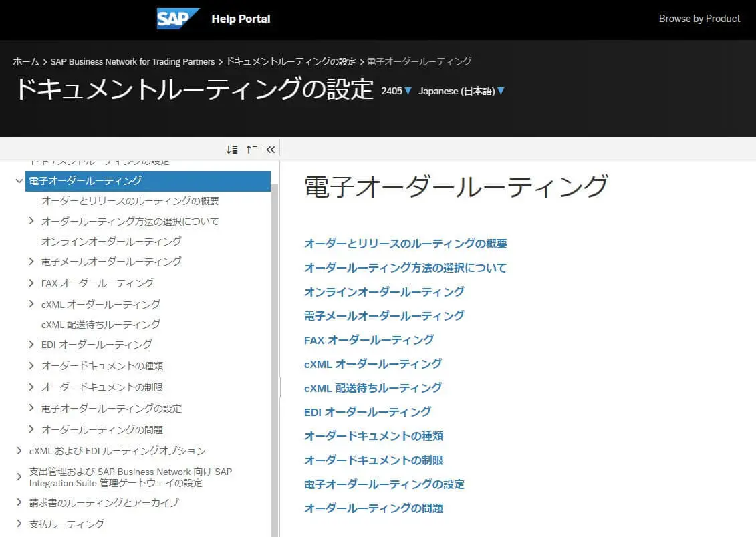The image size is (756, 537).
Task: Click the expand all tree icon
Action: (232, 150)
